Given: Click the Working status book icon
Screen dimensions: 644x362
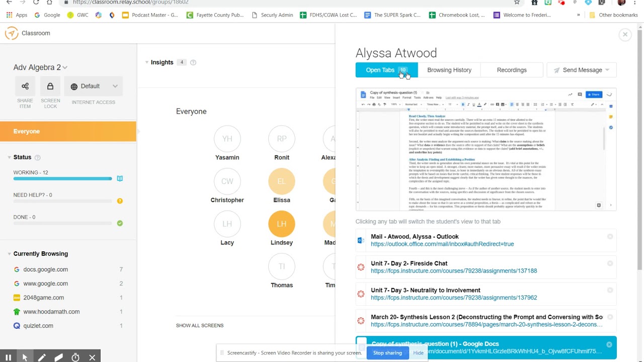Looking at the screenshot, I should [120, 178].
